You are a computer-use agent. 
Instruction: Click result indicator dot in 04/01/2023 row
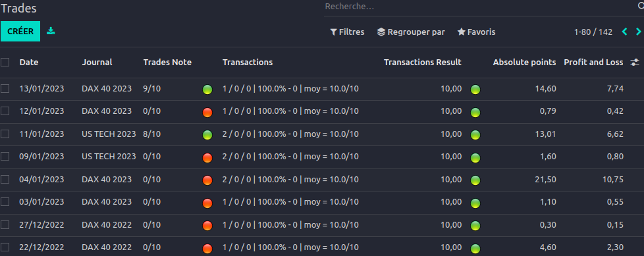pos(475,180)
